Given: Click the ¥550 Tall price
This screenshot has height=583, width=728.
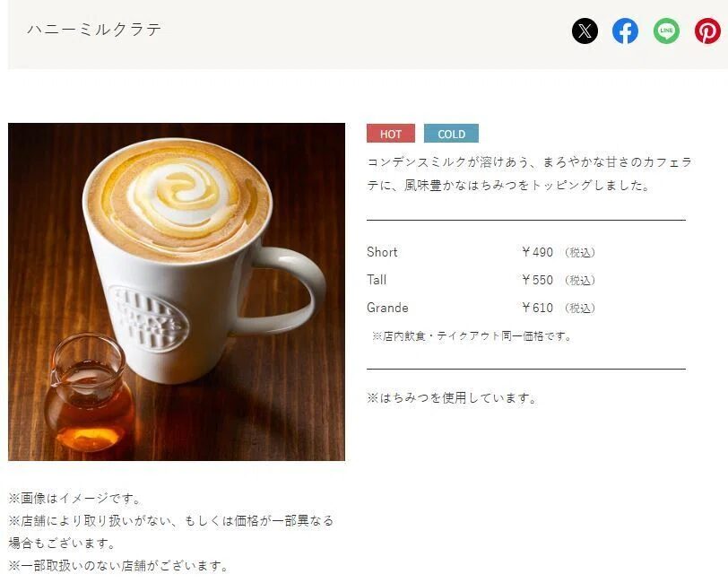Looking at the screenshot, I should (537, 280).
